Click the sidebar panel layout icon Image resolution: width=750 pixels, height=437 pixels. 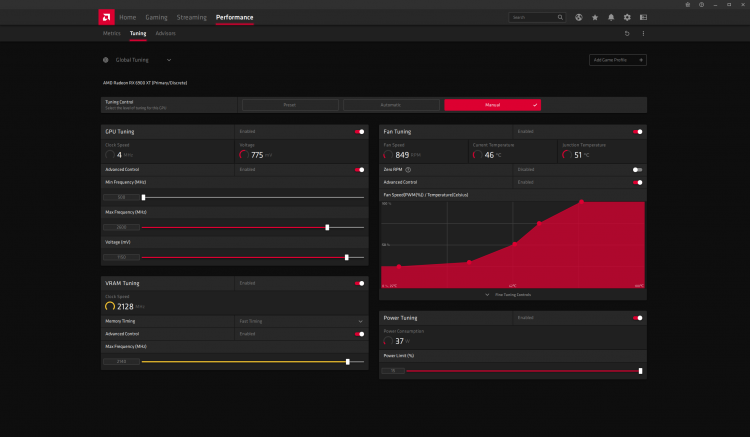click(643, 17)
